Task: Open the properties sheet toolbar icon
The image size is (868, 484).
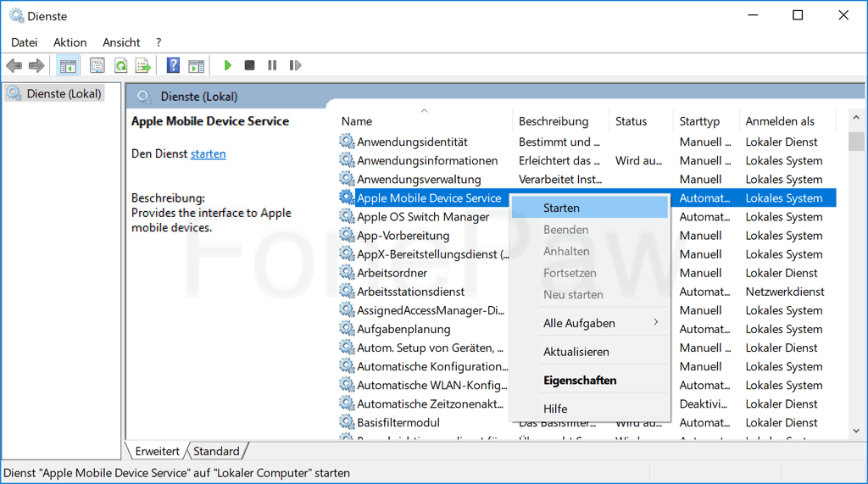Action: pos(97,66)
